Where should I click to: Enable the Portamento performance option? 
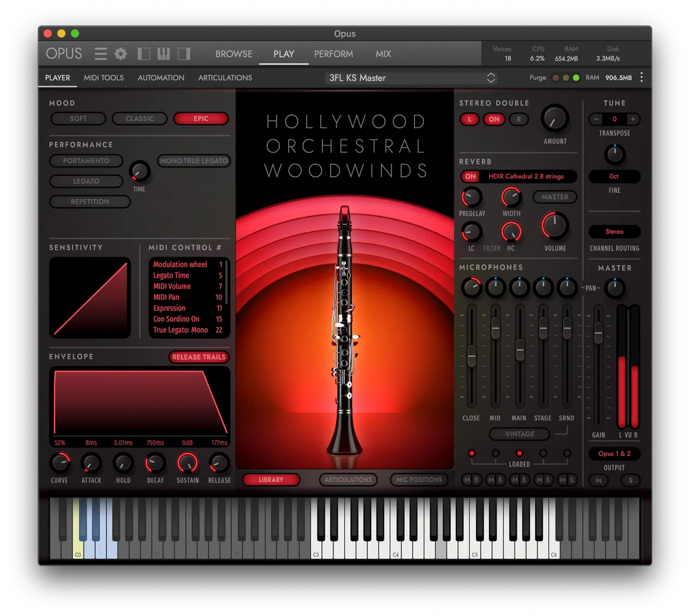pos(86,161)
